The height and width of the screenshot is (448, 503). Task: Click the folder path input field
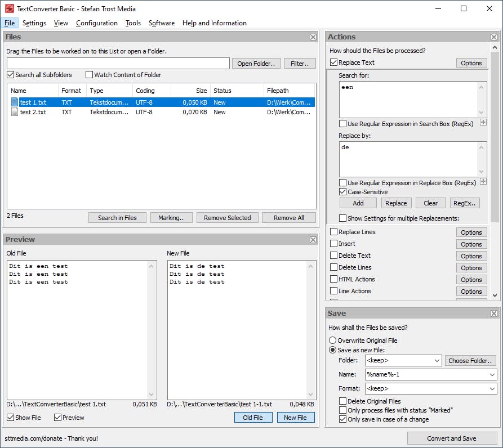click(x=118, y=64)
